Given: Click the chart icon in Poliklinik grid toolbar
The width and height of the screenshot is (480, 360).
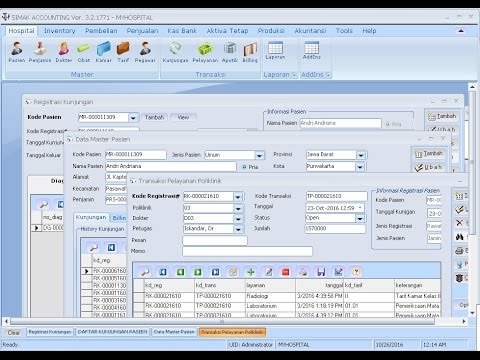Looking at the screenshot, I should tap(338, 272).
